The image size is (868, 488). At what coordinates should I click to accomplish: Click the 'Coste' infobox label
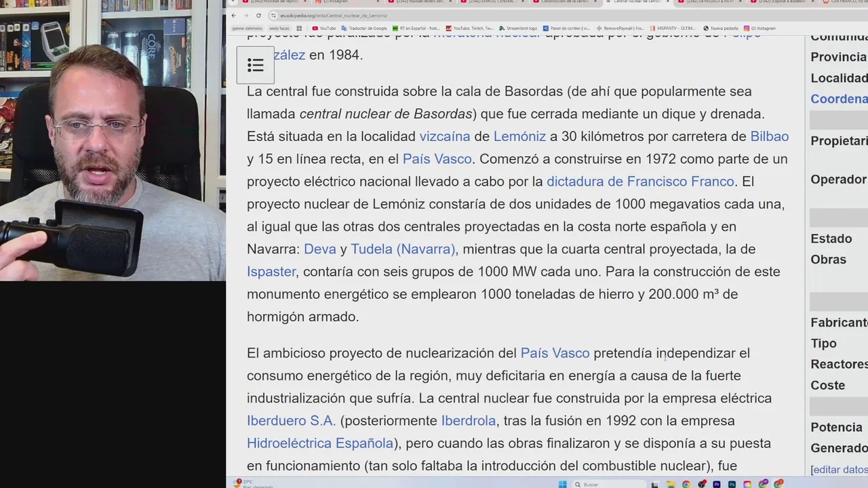[828, 386]
